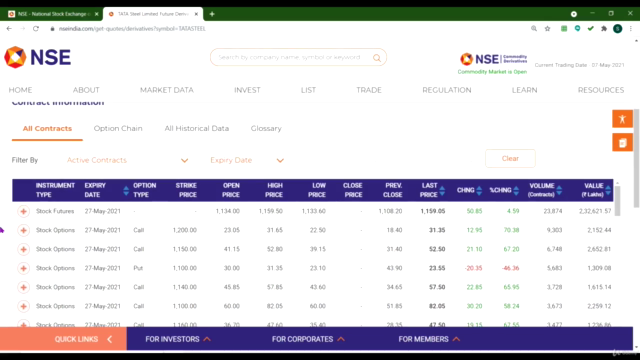Open the Active Contracts filter dropdown
The image size is (640, 360).
click(127, 160)
